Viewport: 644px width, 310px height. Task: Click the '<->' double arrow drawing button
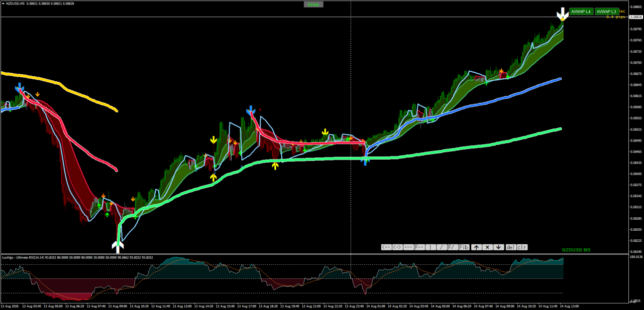(x=397, y=247)
